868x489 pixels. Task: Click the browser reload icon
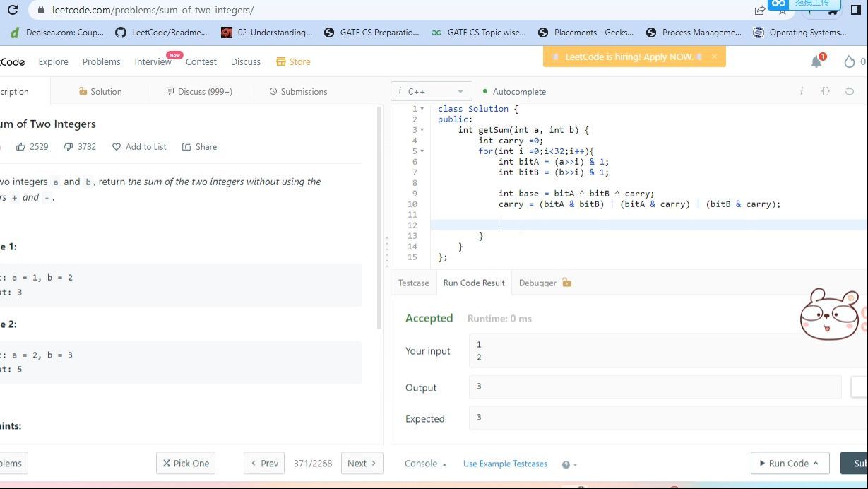coord(12,10)
